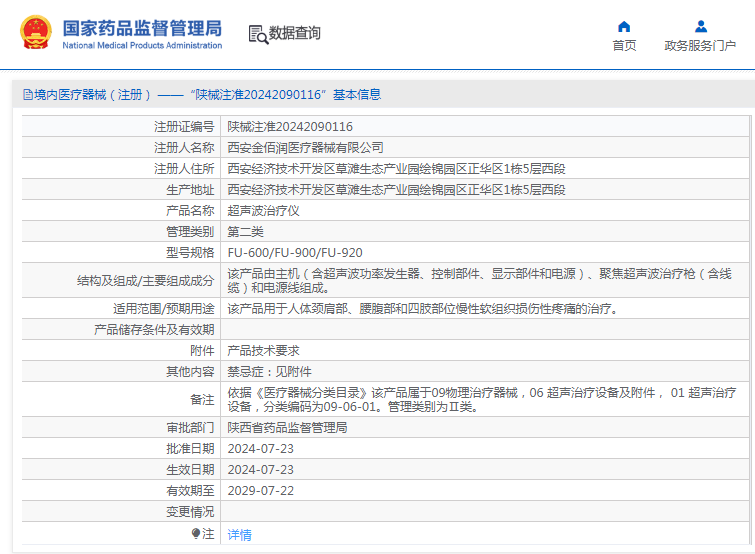The width and height of the screenshot is (755, 554).
Task: Click the 注册人名称 row label
Action: point(184,148)
